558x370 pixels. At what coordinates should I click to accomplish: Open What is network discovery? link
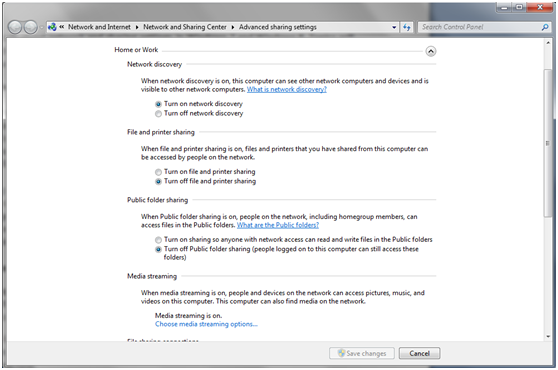pyautogui.click(x=287, y=90)
